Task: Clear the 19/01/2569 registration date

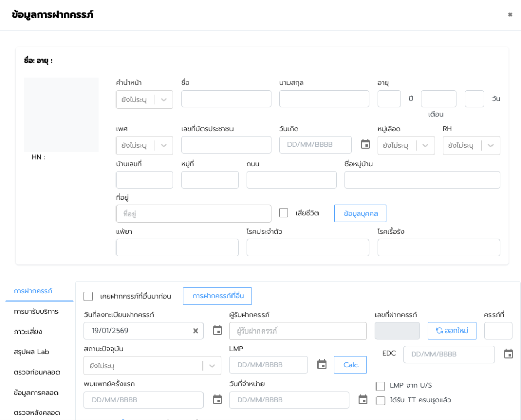Action: point(195,331)
